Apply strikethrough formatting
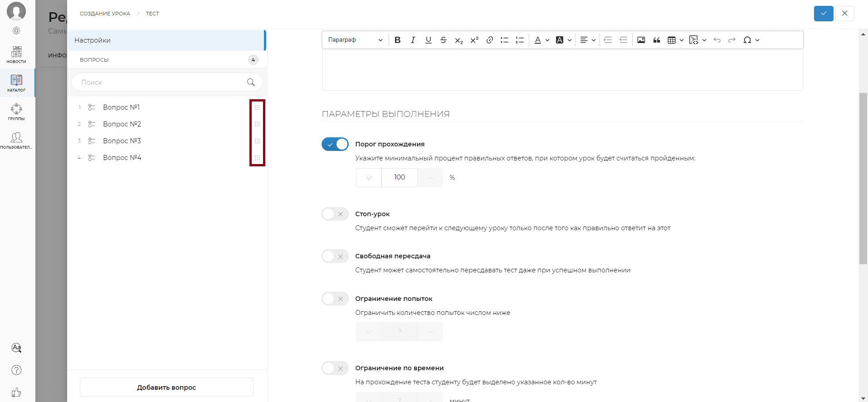Screen dimensions: 868x402 (444, 40)
